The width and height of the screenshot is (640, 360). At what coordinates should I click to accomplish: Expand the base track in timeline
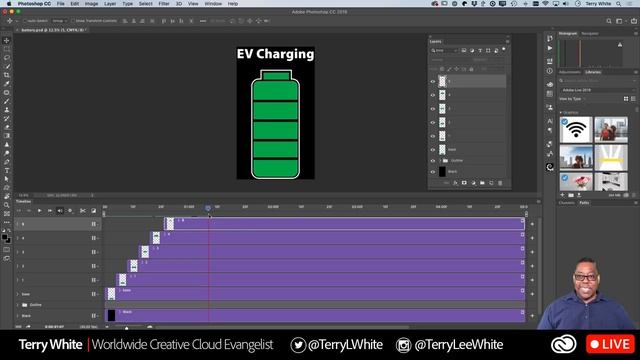pyautogui.click(x=18, y=294)
